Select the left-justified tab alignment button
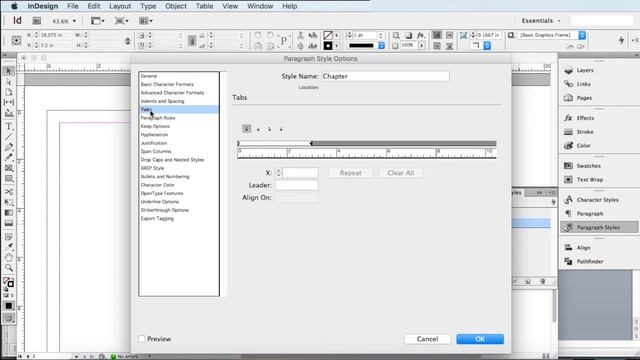The height and width of the screenshot is (360, 640). click(247, 129)
